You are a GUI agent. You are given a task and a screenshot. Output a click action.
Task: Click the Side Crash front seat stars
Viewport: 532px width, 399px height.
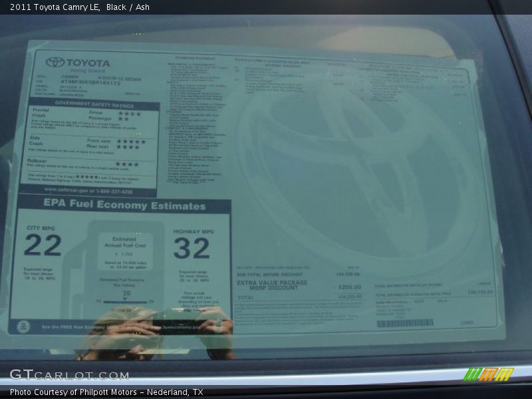tap(130, 141)
